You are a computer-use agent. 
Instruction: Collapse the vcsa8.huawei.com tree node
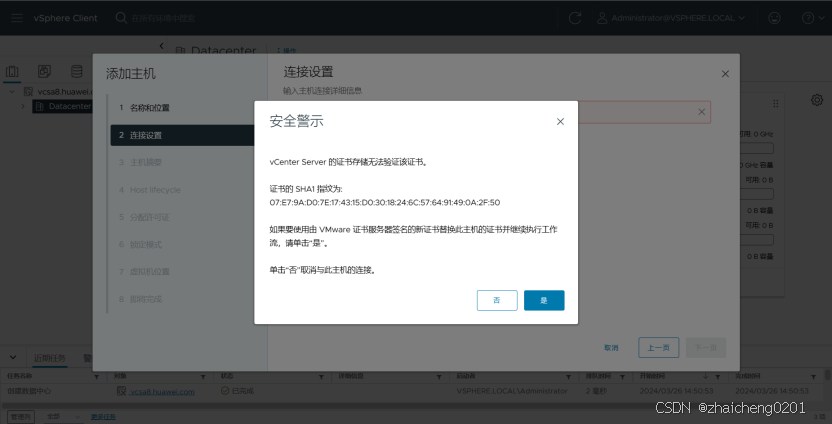point(12,91)
